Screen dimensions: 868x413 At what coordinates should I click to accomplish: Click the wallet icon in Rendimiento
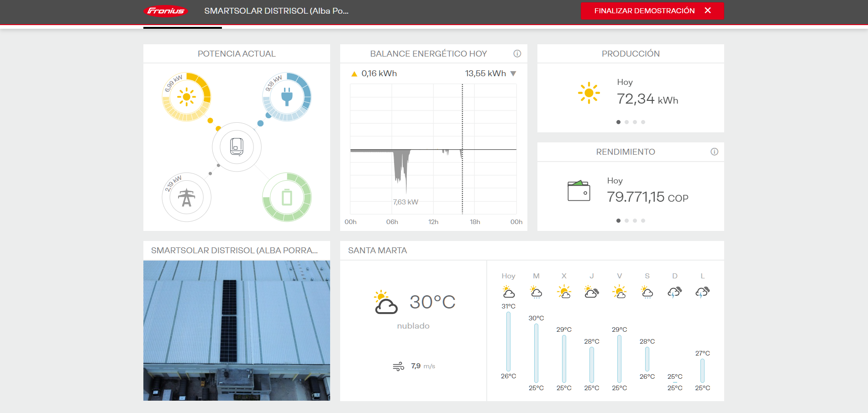579,191
